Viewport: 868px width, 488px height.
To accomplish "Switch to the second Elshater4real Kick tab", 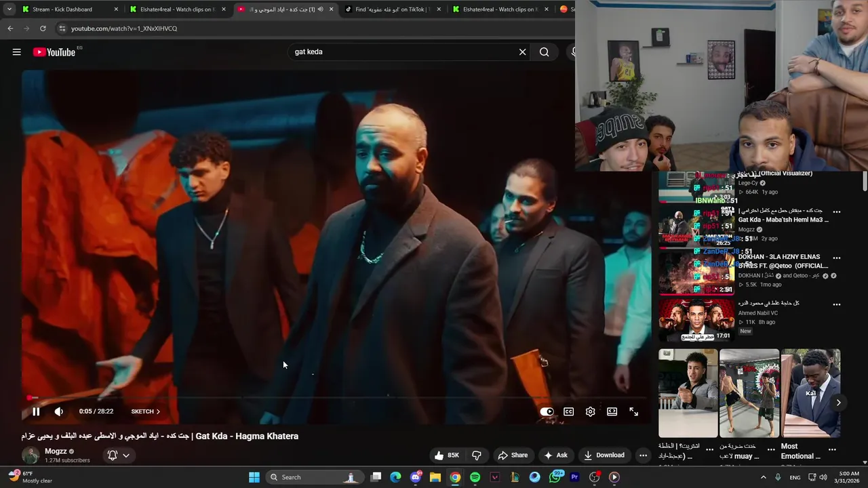I will click(500, 9).
